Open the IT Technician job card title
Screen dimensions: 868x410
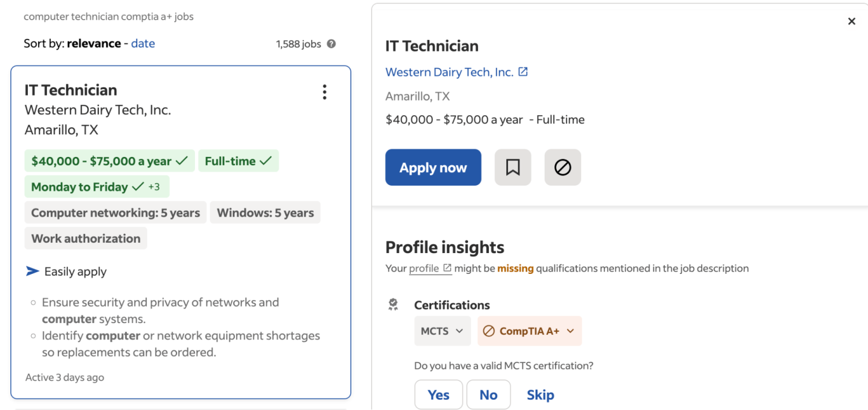click(x=71, y=90)
